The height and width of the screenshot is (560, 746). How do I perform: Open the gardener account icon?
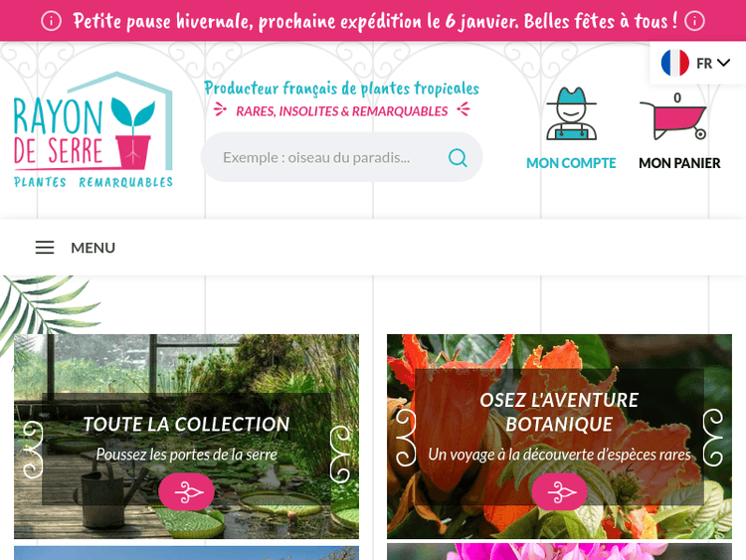571,113
